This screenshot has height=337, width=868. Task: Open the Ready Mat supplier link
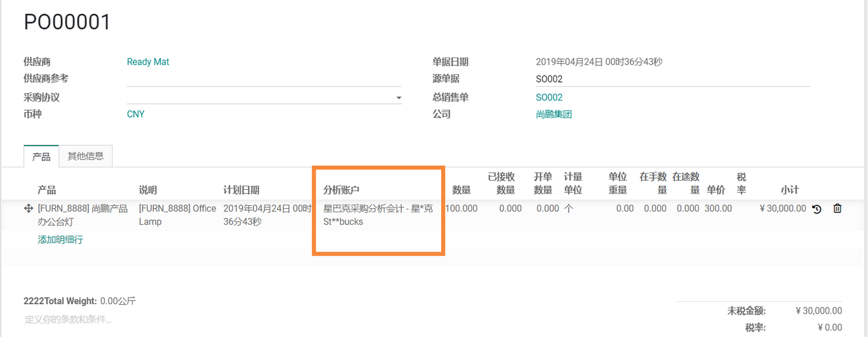point(148,62)
